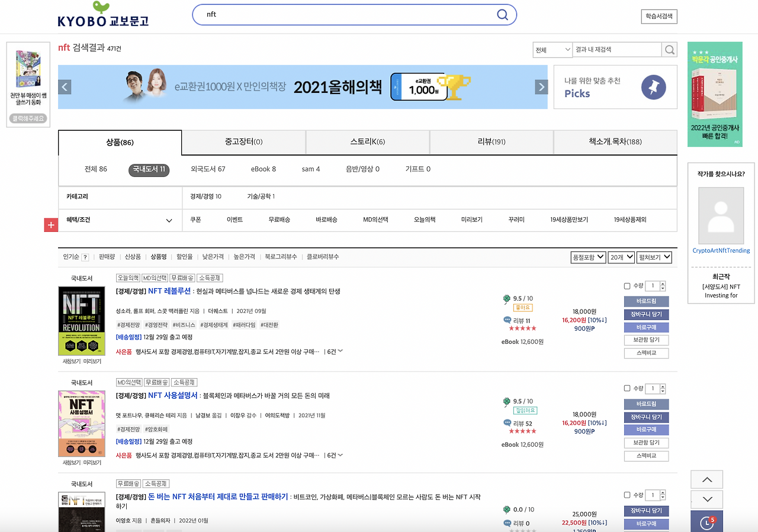Click the magnifier icon in the main search bar
The image size is (758, 532).
[x=502, y=15]
